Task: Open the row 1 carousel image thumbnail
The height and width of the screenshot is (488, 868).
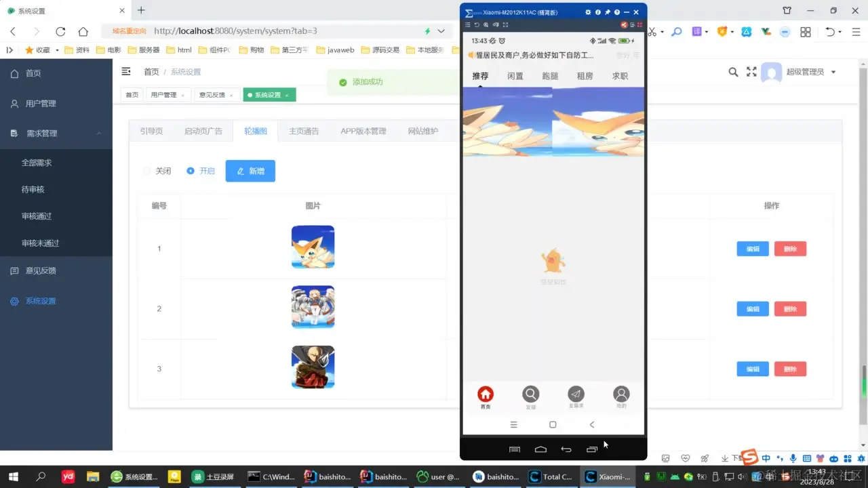Action: (313, 247)
